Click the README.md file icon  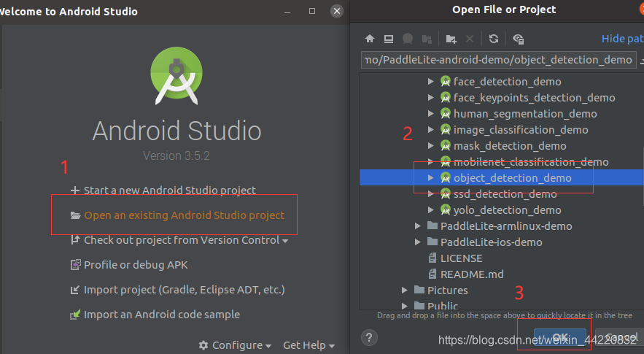432,274
